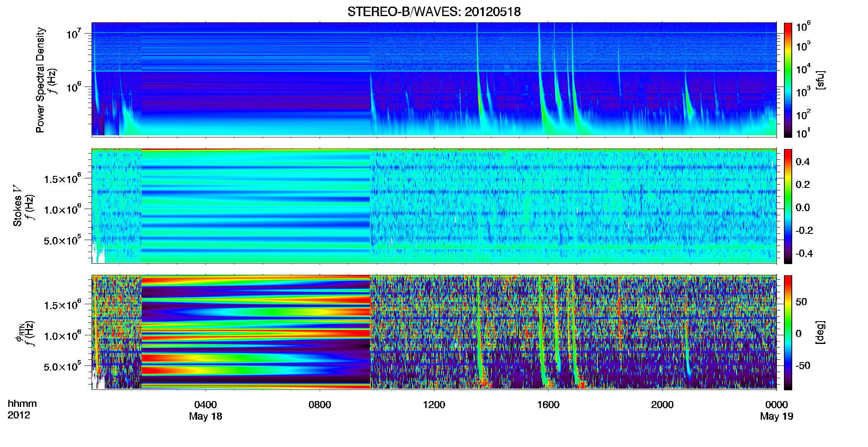Pick the Power Spectral Density color bar
Screen dimensions: 868x447
(788, 80)
